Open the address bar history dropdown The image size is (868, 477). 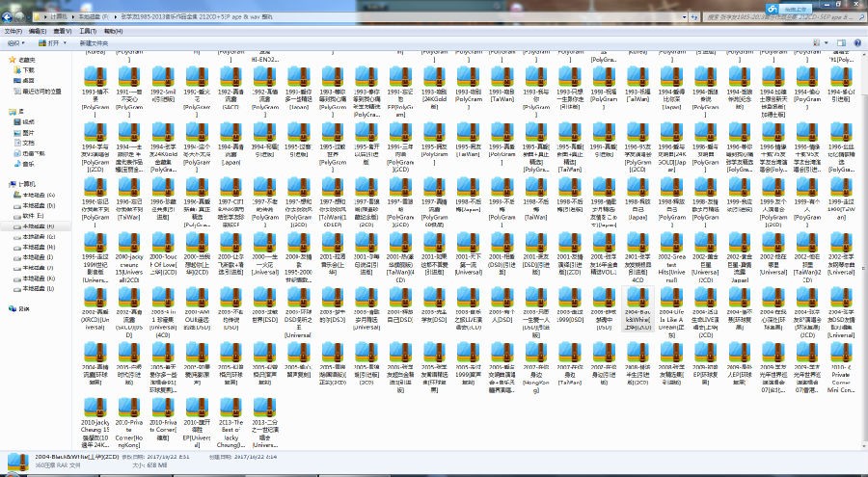click(x=684, y=17)
